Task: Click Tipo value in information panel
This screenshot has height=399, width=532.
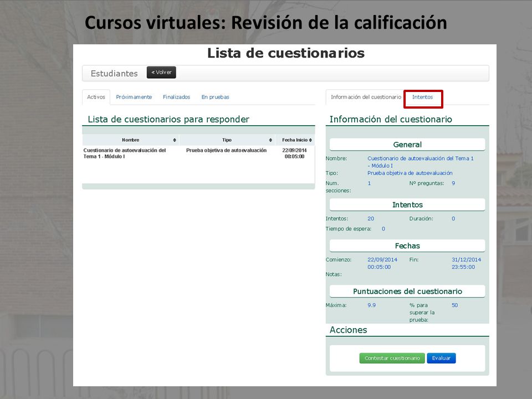Action: point(410,173)
